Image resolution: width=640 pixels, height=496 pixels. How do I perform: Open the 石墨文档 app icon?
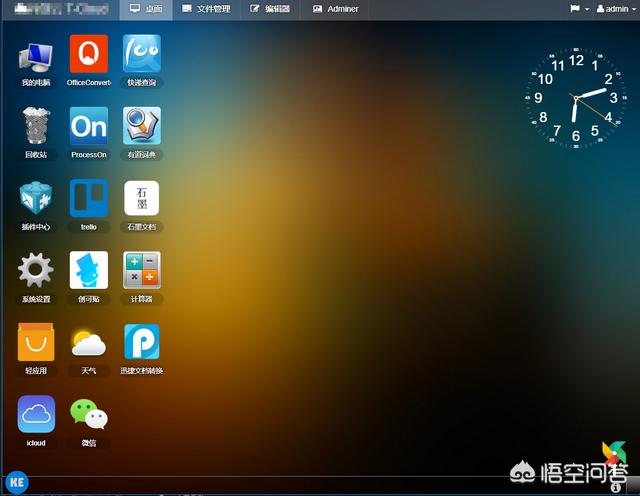point(142,198)
